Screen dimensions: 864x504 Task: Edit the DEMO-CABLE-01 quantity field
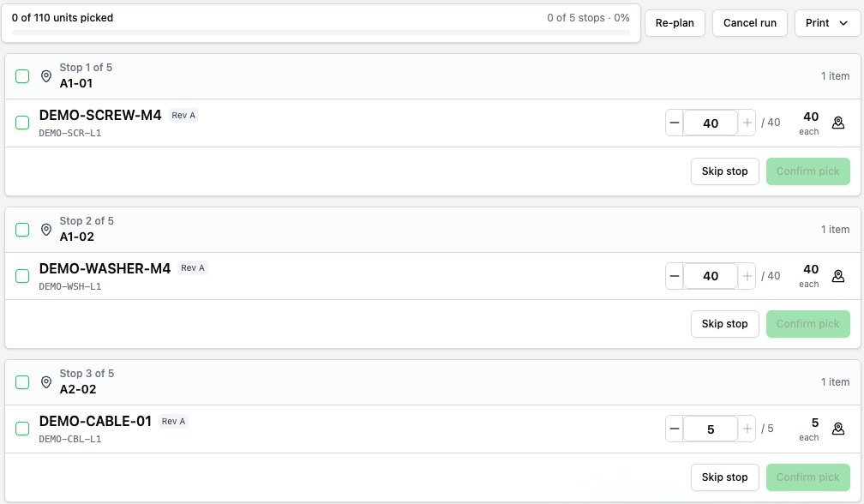pyautogui.click(x=711, y=429)
